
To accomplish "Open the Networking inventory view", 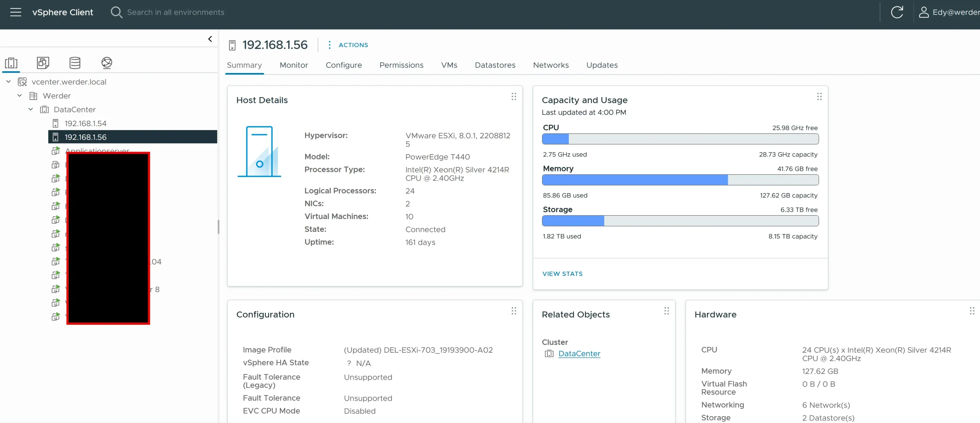I will [x=106, y=63].
